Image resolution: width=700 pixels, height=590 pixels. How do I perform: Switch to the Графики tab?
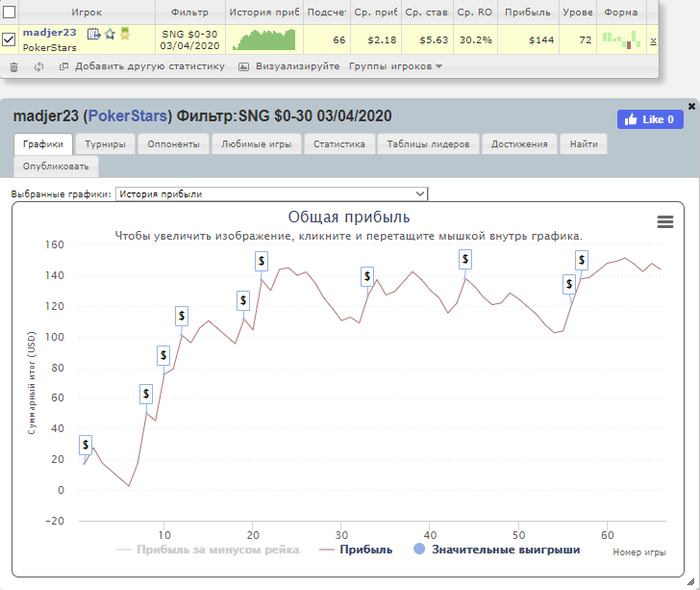(43, 144)
